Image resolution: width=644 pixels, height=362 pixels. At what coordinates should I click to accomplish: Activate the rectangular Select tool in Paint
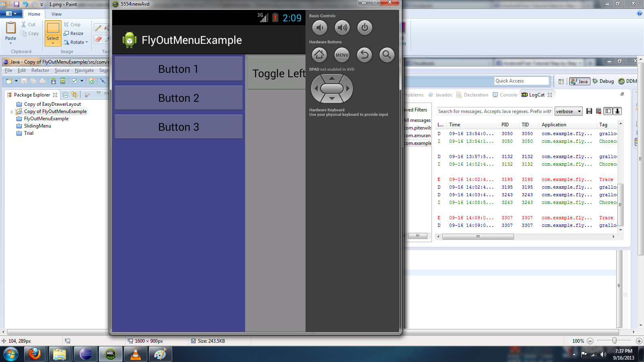pyautogui.click(x=53, y=28)
